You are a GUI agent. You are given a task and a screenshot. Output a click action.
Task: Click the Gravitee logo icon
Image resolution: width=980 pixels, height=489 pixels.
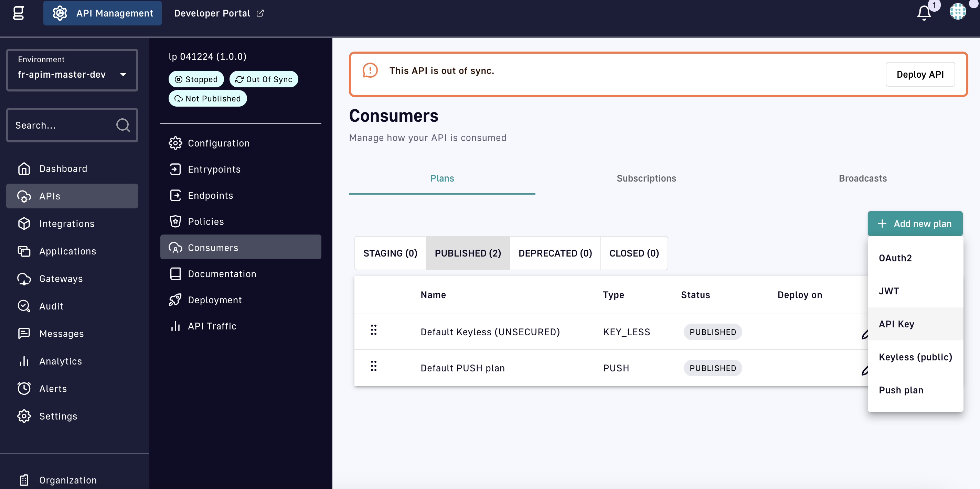click(x=18, y=13)
